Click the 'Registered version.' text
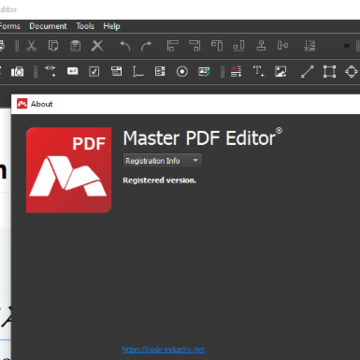Screen dimensions: 360x360 tap(159, 180)
